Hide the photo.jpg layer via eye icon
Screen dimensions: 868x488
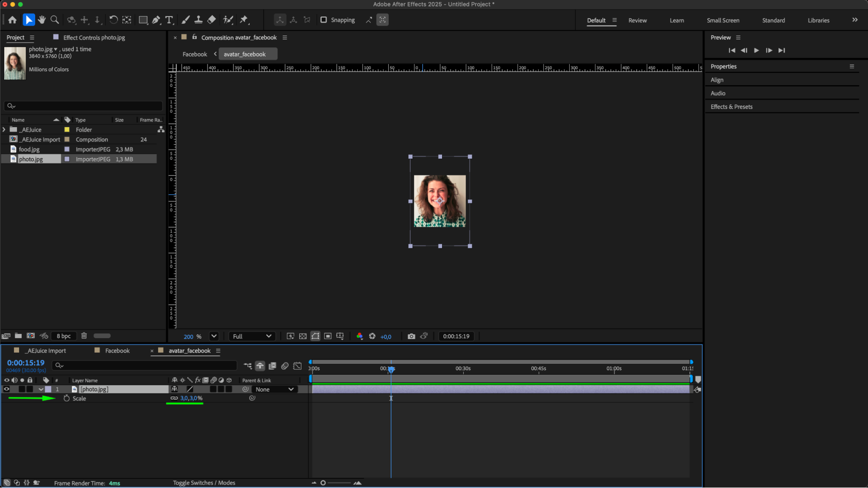coord(7,389)
